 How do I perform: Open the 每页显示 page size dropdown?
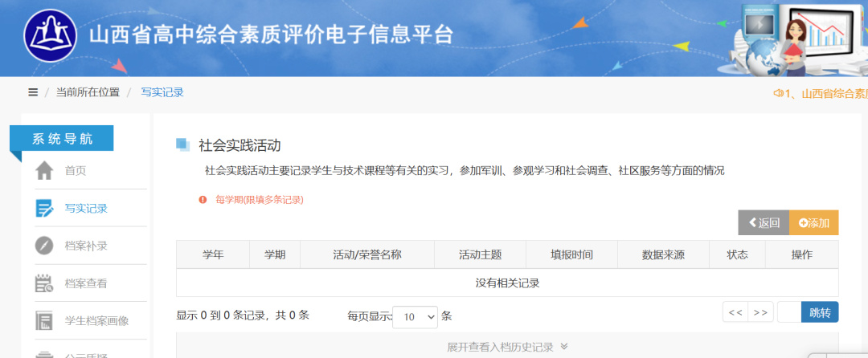[416, 317]
